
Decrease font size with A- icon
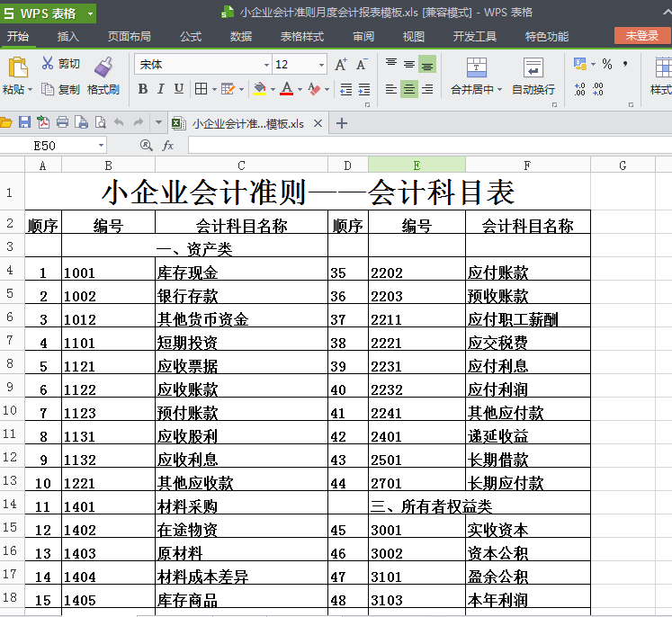(x=362, y=64)
